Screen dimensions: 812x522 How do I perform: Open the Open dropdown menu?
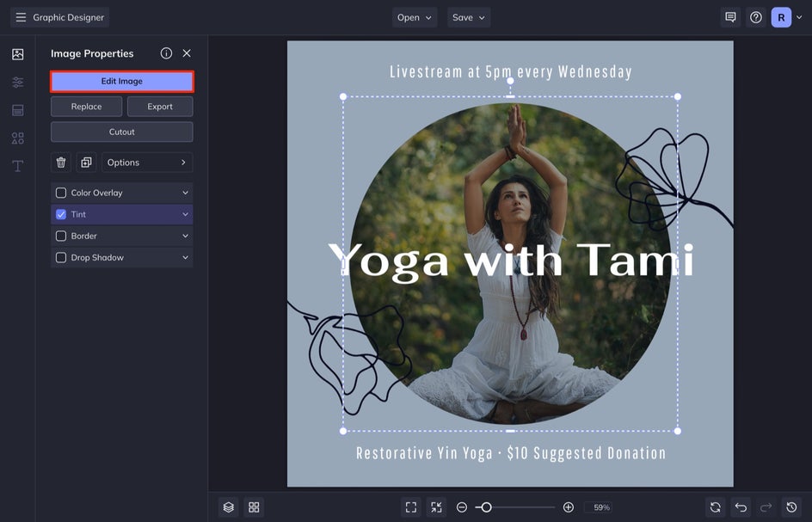click(415, 17)
